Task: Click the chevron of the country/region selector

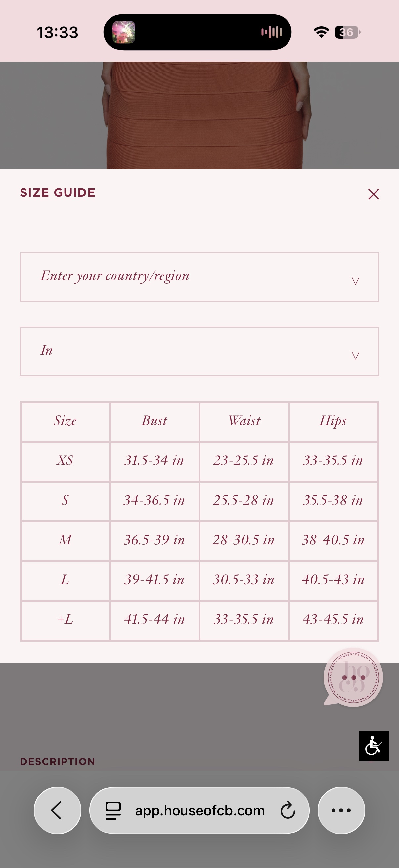Action: click(355, 281)
